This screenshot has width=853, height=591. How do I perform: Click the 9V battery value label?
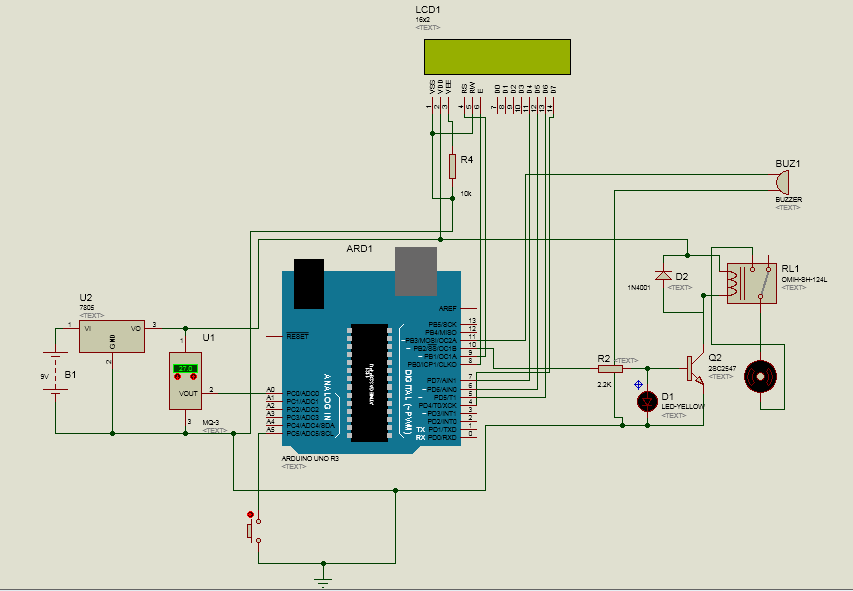tap(45, 377)
